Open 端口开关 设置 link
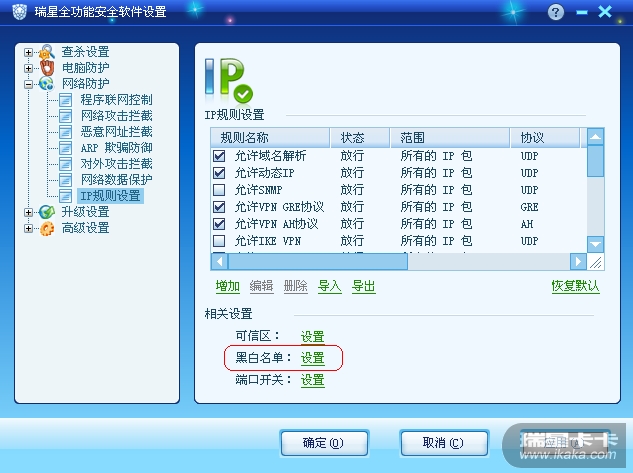 pyautogui.click(x=312, y=380)
